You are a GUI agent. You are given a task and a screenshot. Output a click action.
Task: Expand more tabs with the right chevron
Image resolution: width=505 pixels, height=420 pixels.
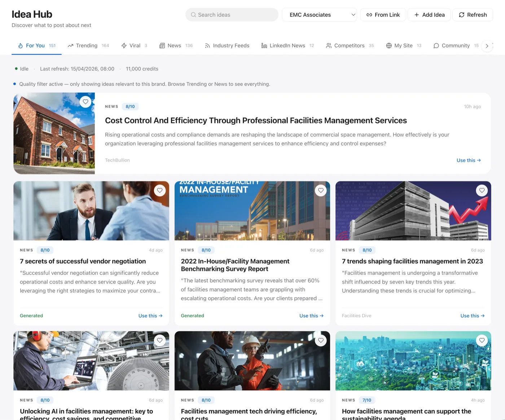click(487, 46)
